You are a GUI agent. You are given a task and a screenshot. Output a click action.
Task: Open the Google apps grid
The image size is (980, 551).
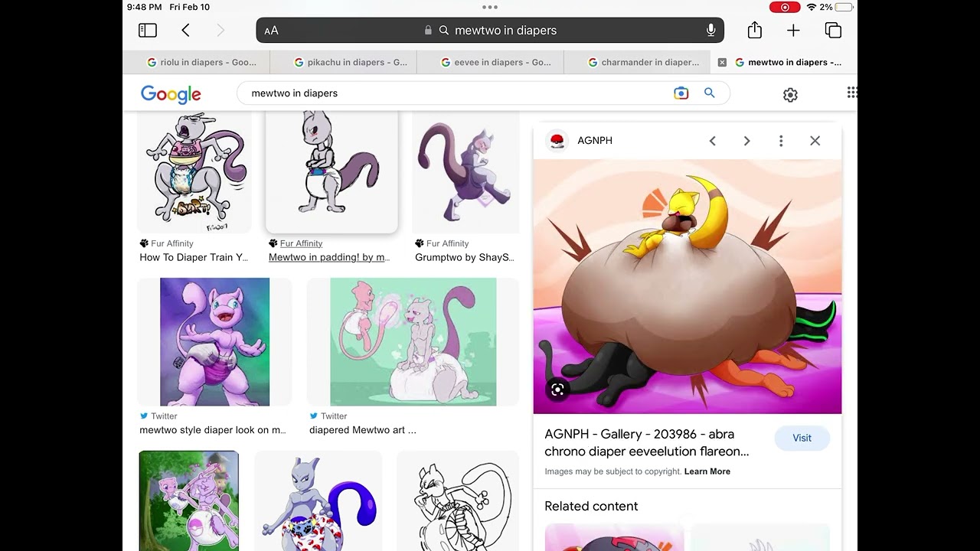click(851, 93)
